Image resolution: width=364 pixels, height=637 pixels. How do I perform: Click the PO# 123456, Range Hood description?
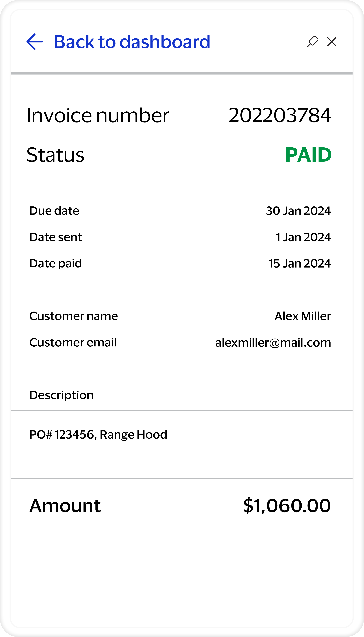98,435
